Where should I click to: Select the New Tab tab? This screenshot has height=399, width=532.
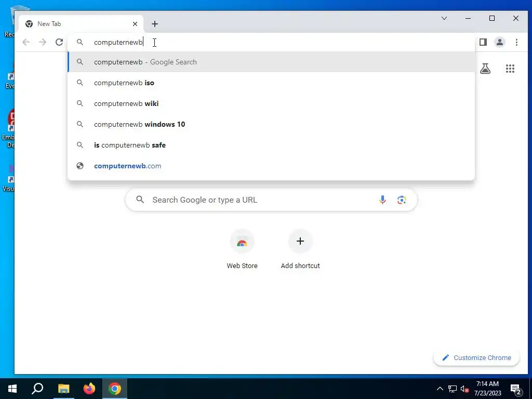coord(81,24)
